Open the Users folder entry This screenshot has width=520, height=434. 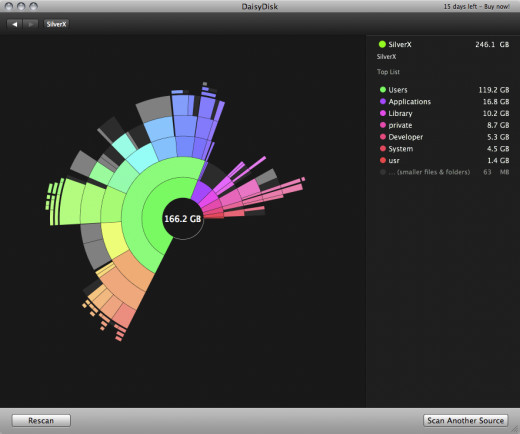coord(444,90)
